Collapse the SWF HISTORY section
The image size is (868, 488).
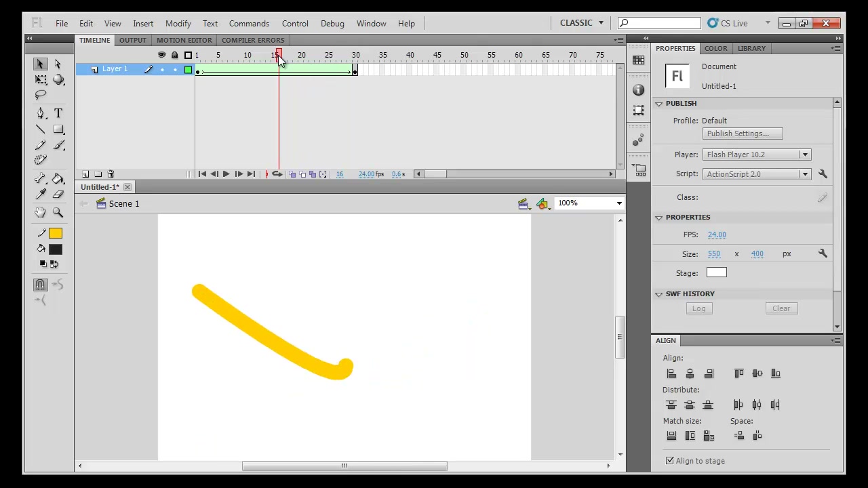[659, 294]
